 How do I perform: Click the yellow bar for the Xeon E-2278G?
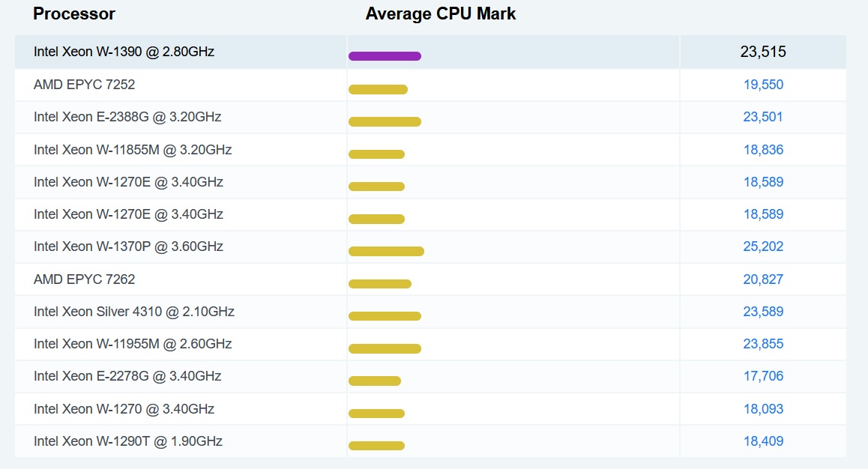[x=375, y=381]
